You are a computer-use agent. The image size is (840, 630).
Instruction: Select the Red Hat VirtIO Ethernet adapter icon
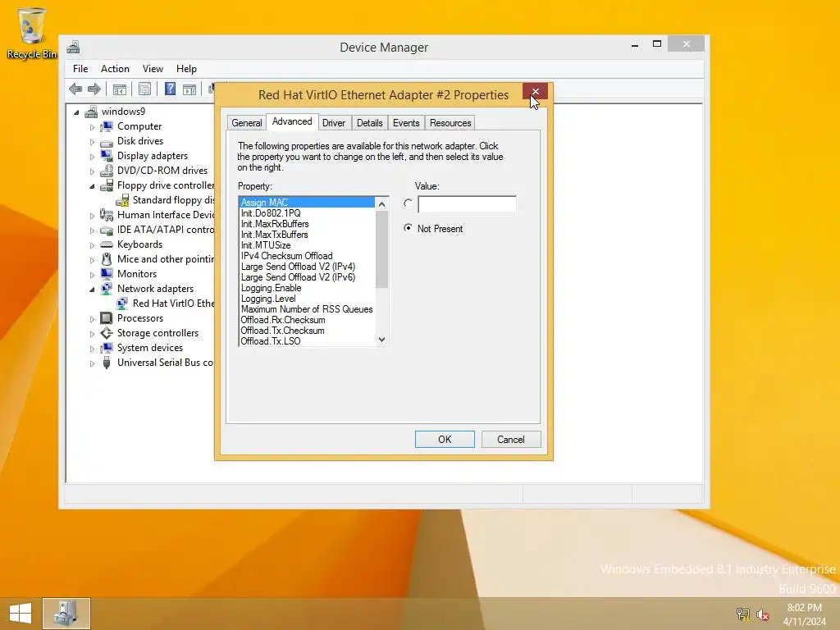[123, 304]
